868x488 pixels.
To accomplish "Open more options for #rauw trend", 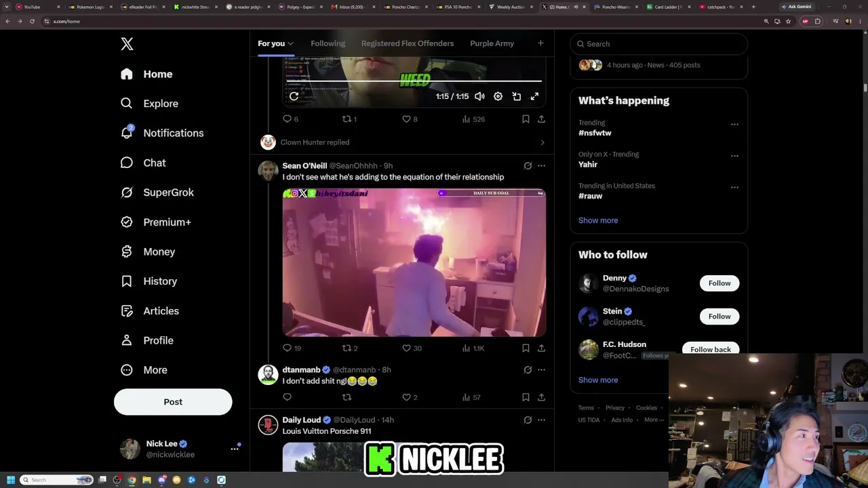I will pos(734,187).
